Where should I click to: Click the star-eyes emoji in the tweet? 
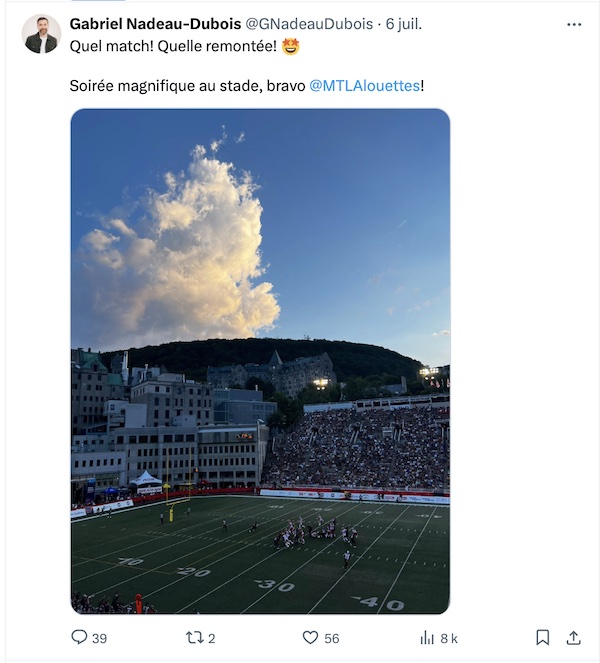290,46
